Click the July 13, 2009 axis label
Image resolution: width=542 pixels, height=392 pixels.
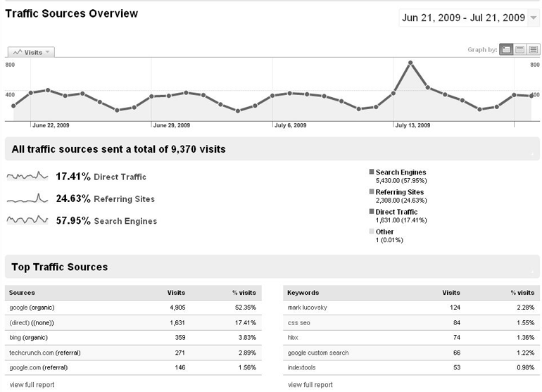[412, 125]
